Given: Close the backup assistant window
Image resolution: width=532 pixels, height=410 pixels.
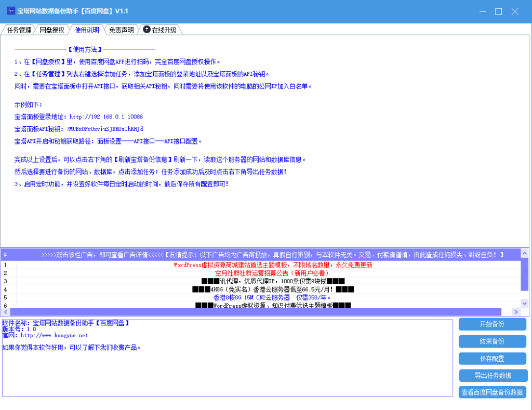Looking at the screenshot, I should (x=515, y=11).
